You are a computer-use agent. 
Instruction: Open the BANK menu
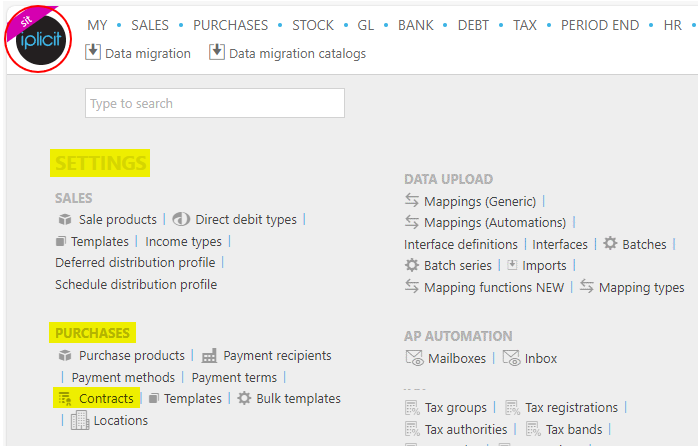pos(416,25)
